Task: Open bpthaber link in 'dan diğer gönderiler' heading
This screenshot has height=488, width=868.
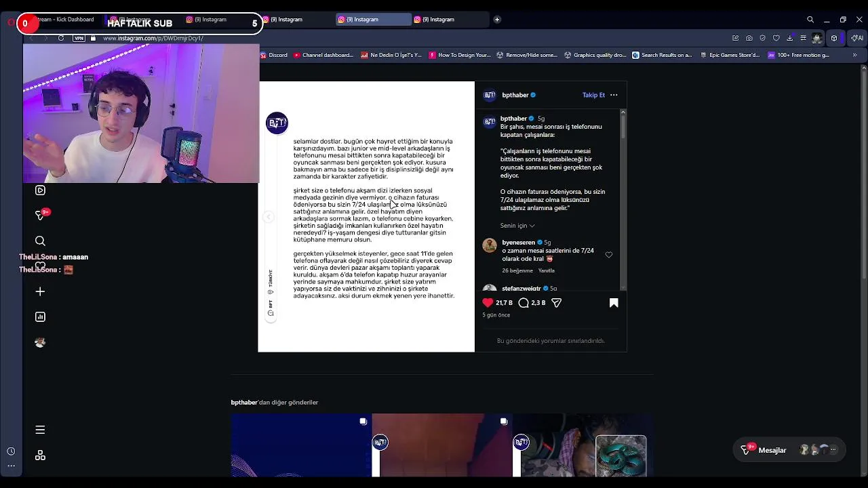Action: (244, 403)
